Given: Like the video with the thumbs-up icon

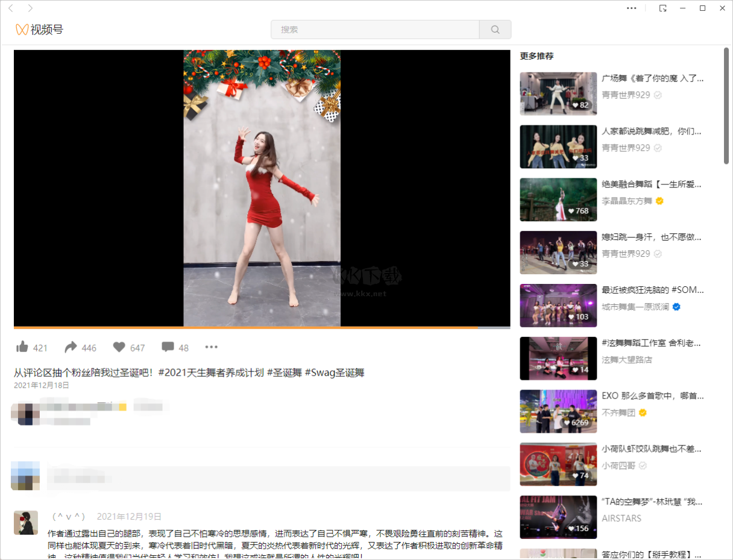Looking at the screenshot, I should click(22, 347).
